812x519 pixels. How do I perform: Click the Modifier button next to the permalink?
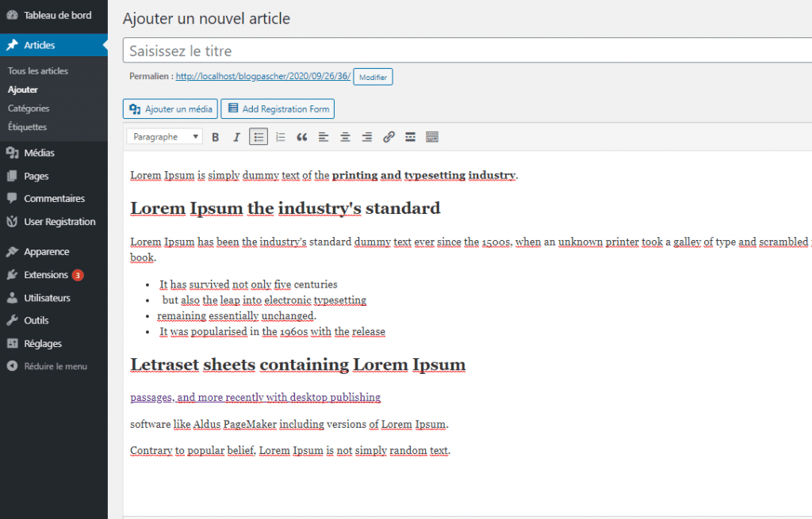coord(373,77)
